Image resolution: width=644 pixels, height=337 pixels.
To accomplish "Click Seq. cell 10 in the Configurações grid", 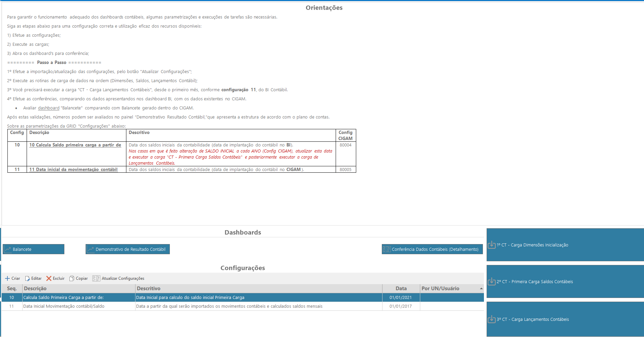I will tap(11, 298).
